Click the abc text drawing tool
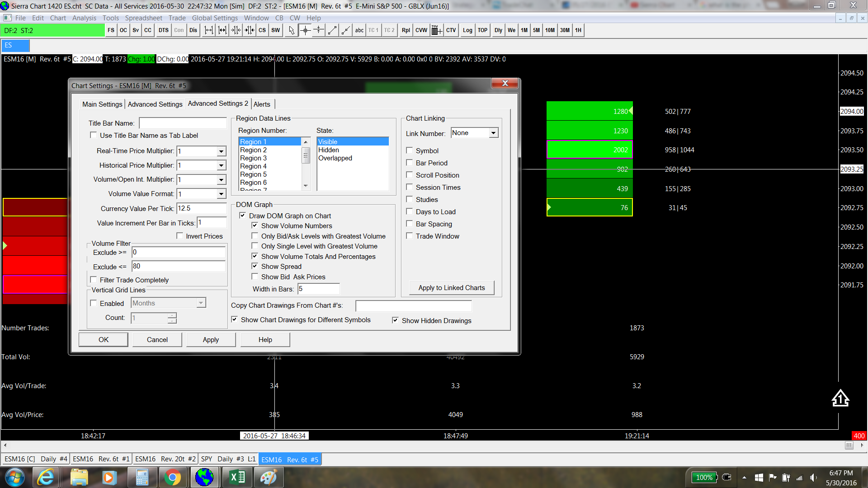Viewport: 868px width, 488px height. tap(359, 30)
